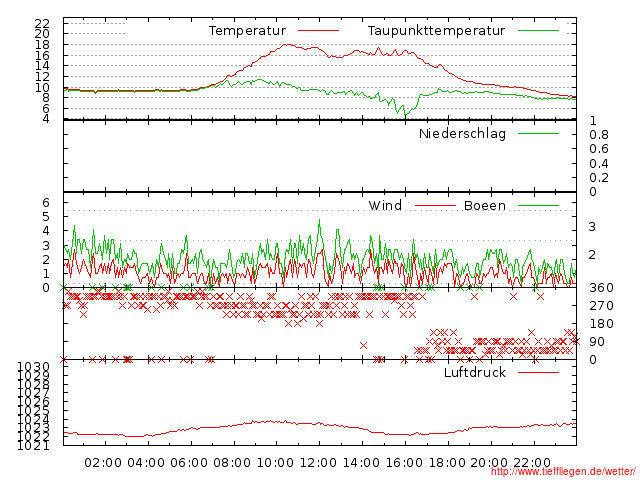Image resolution: width=640 pixels, height=480 pixels.
Task: Click the 6 wind speed axis value
Action: 46,202
